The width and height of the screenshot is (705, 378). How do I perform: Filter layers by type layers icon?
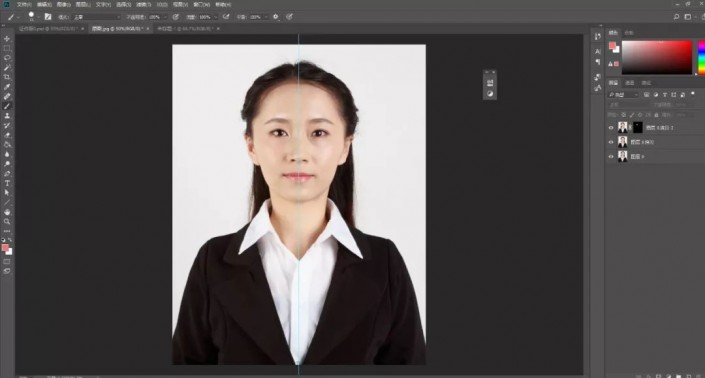665,95
